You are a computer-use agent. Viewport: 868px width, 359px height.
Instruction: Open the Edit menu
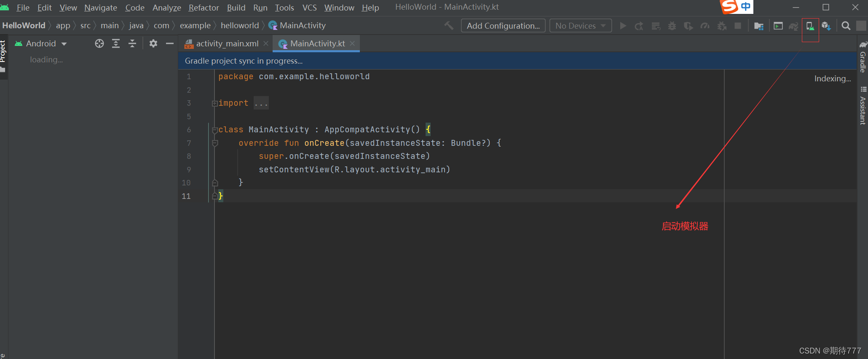pos(44,8)
